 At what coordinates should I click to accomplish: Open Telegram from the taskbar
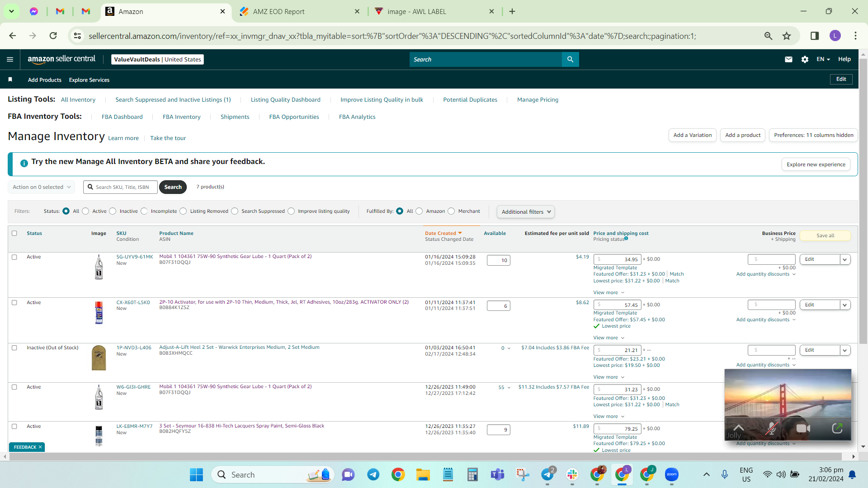[x=373, y=474]
